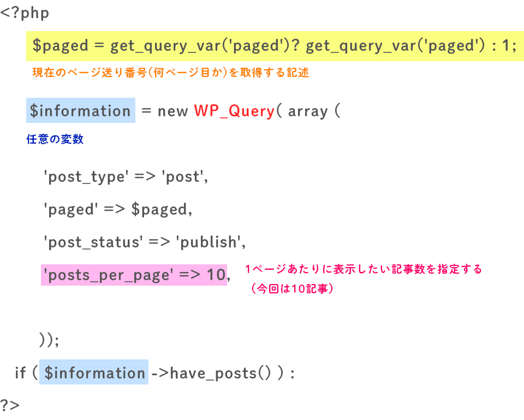Click the 'if (' keyword
The width and height of the screenshot is (524, 420).
26,373
